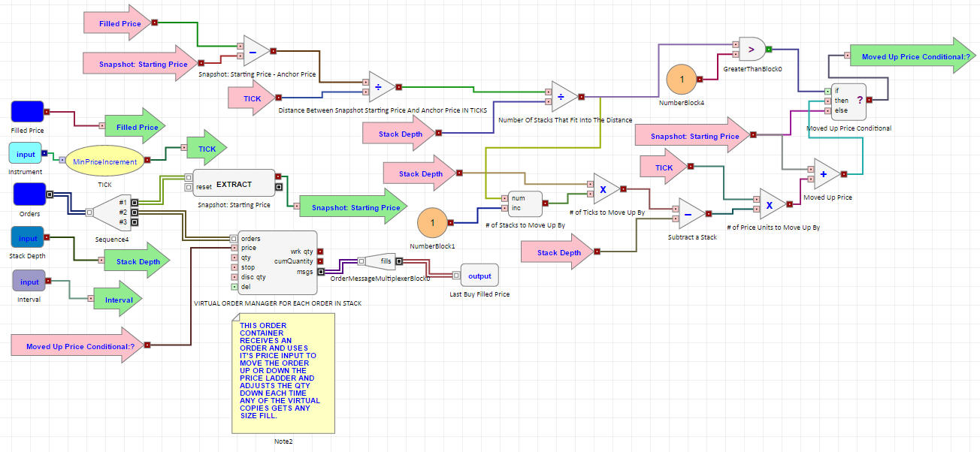Viewport: 980px width, 452px height.
Task: Select the green Interval arrow block
Action: pos(118,300)
